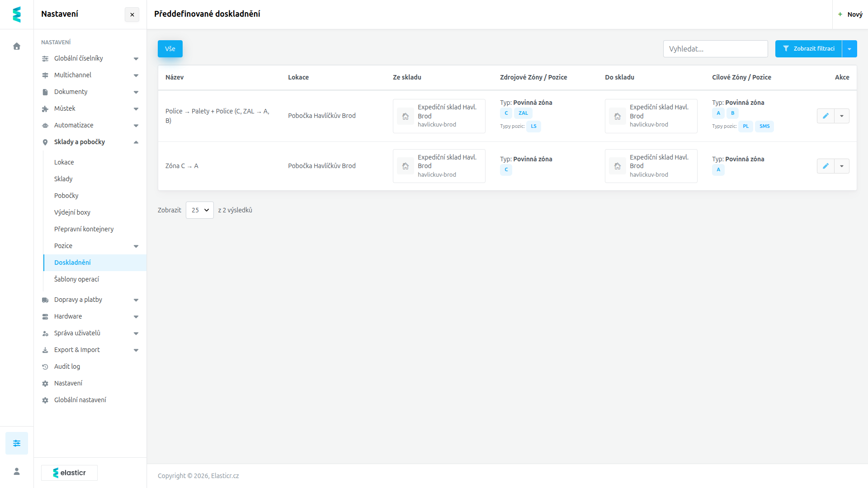Open actions dropdown for Zóna C → A row
This screenshot has height=488, width=868.
coord(842,166)
